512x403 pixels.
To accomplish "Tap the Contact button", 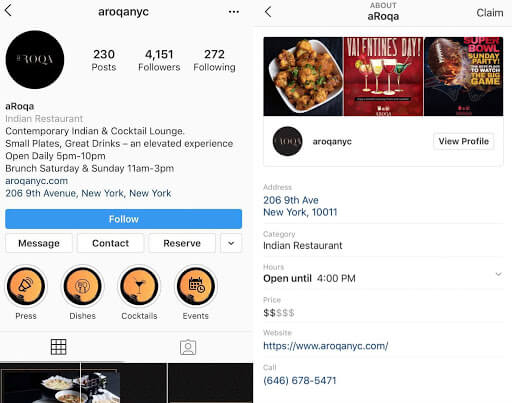I will pyautogui.click(x=110, y=243).
